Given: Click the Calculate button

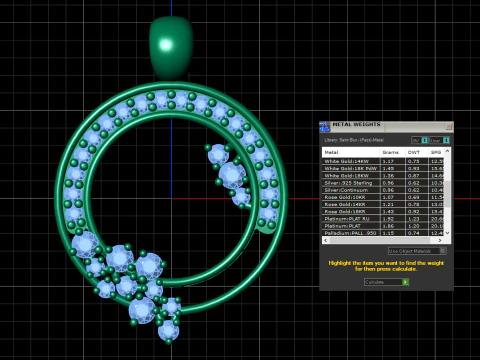Looking at the screenshot, I should tap(386, 282).
